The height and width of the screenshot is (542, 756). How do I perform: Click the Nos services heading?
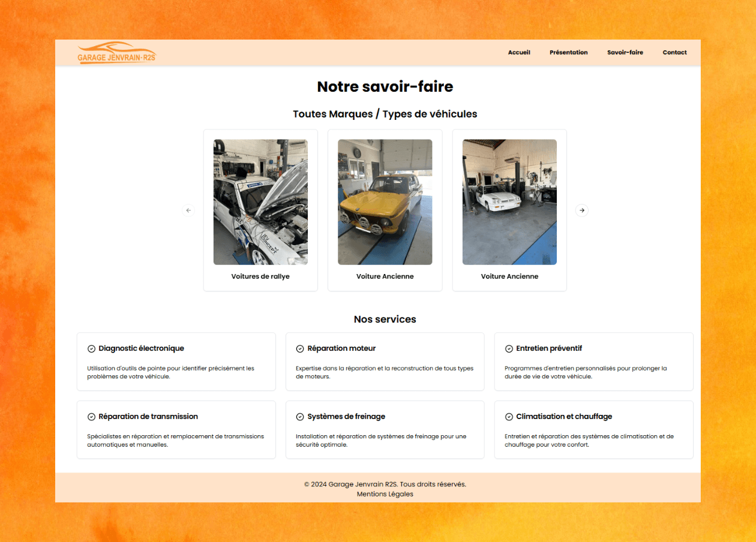[x=385, y=320]
